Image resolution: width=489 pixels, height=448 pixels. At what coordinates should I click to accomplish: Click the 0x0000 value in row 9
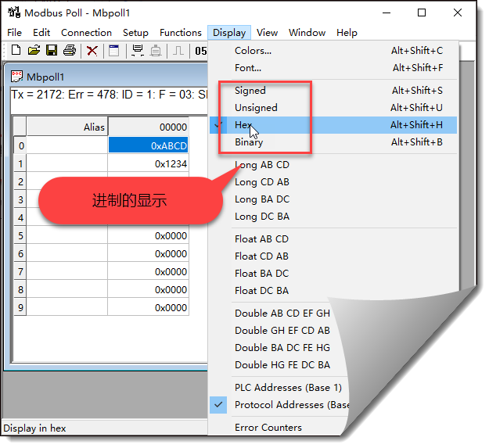coord(148,307)
